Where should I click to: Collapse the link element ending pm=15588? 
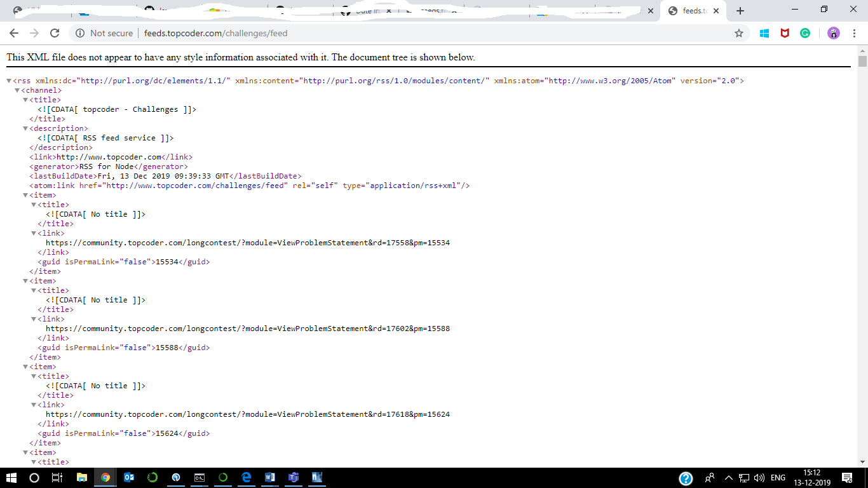pyautogui.click(x=34, y=319)
